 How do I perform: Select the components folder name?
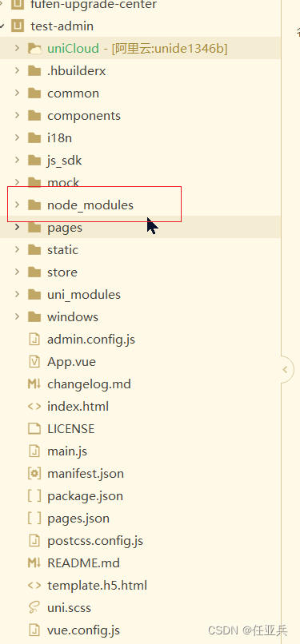(x=84, y=116)
